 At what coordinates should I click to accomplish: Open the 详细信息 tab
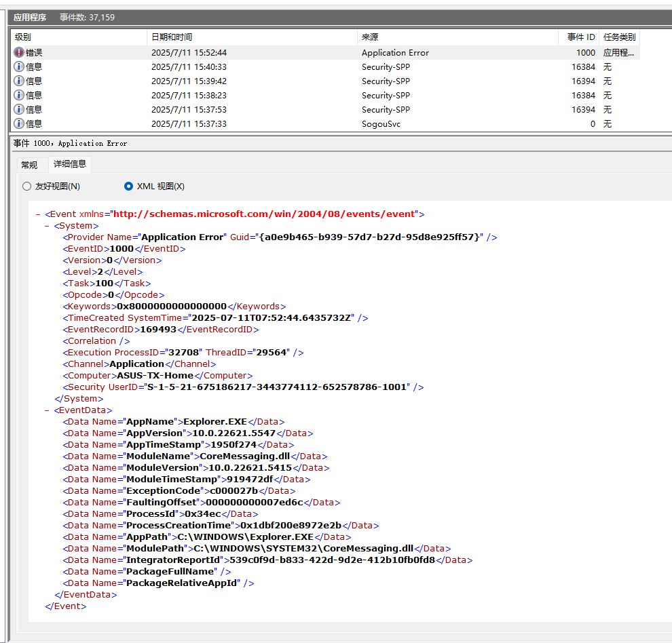(x=70, y=164)
